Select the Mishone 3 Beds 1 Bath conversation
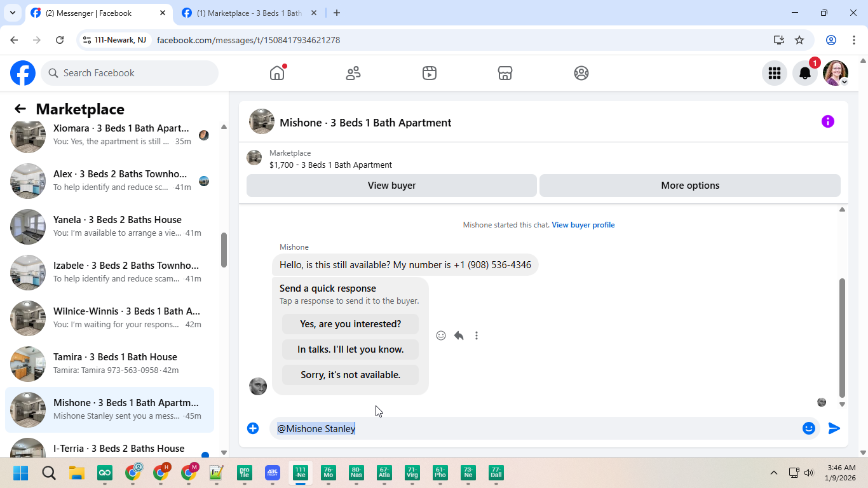868x488 pixels. click(110, 409)
